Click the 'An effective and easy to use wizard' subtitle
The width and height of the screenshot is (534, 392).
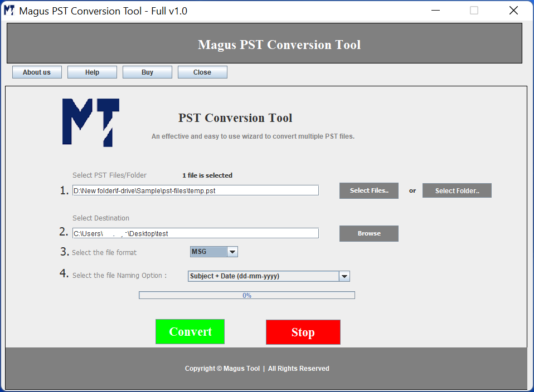coord(253,136)
